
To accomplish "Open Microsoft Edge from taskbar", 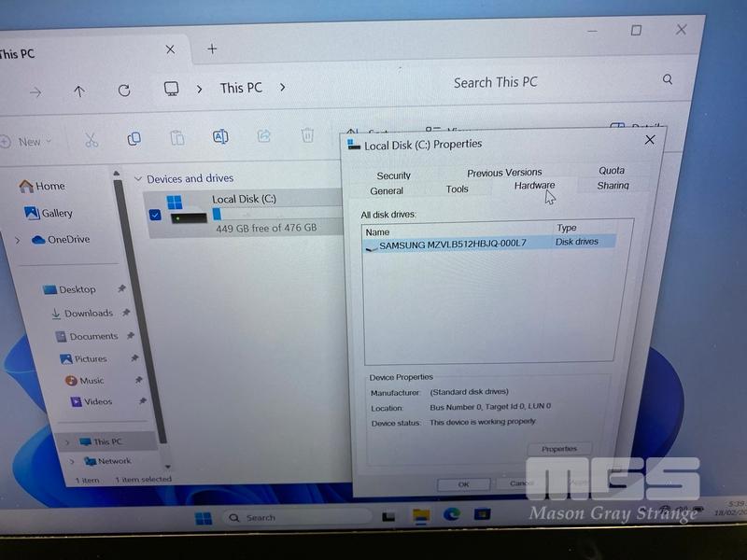I will click(451, 514).
